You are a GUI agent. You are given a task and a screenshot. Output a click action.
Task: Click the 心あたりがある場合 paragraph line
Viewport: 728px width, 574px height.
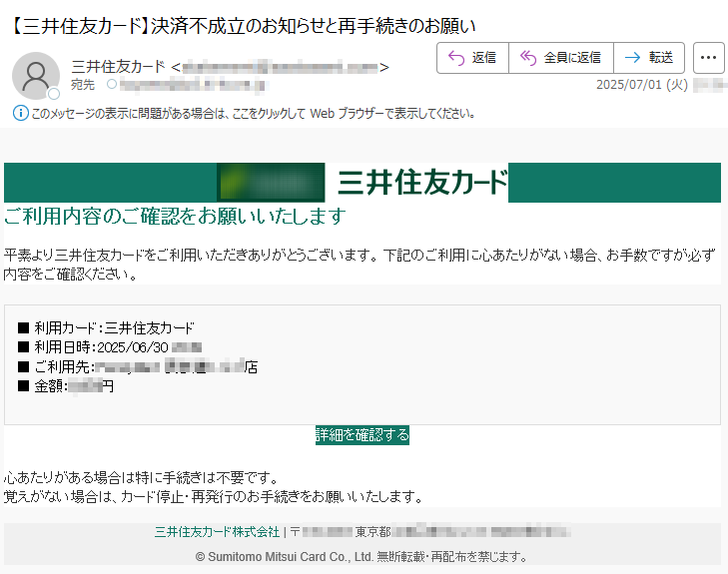(141, 477)
